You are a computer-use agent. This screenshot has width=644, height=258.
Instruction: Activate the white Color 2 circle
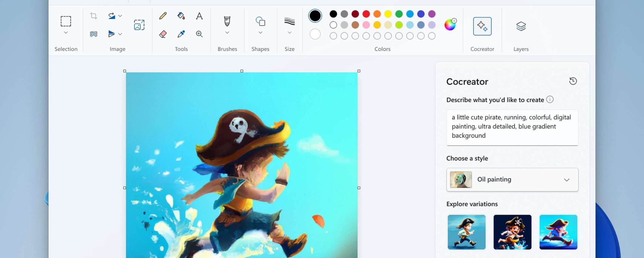tap(315, 34)
